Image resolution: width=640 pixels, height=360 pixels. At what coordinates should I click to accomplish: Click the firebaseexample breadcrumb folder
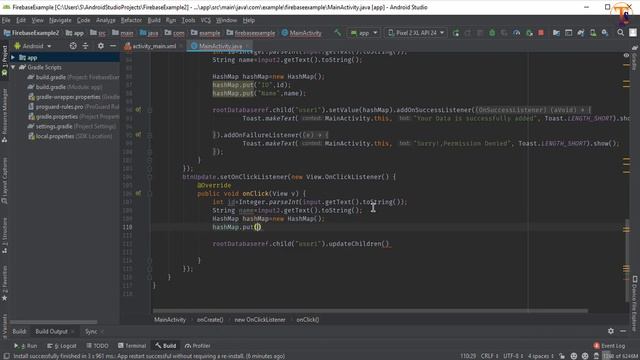(x=251, y=33)
